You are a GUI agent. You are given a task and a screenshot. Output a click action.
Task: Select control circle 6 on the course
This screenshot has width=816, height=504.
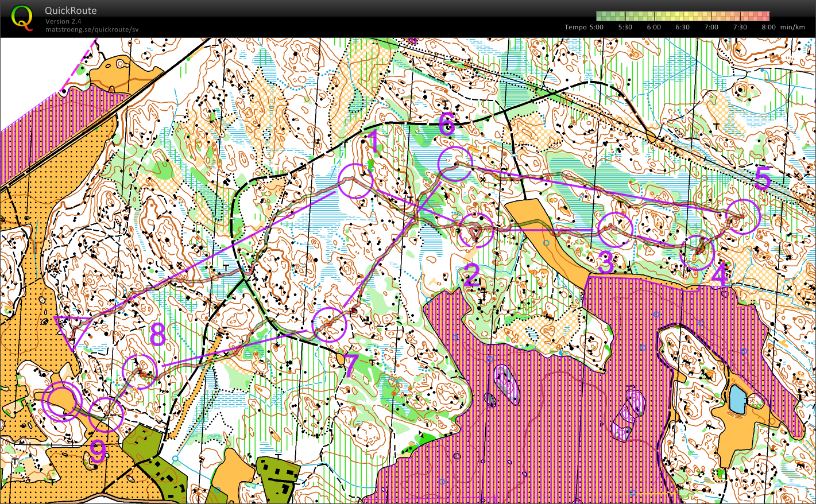(x=455, y=164)
